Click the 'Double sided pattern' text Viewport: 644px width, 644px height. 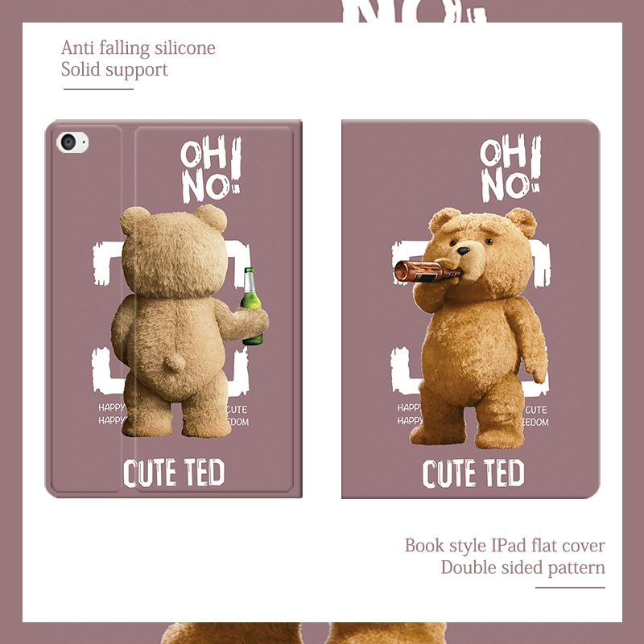[522, 568]
